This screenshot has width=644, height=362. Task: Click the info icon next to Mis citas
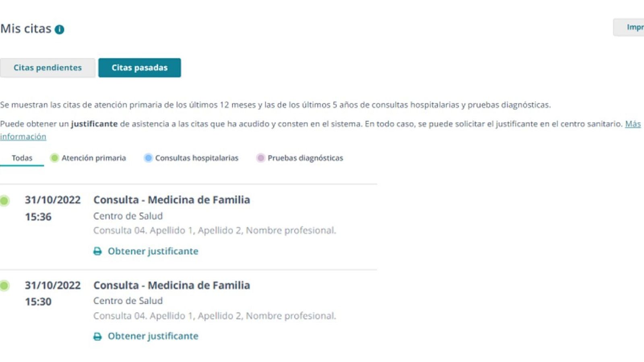pyautogui.click(x=60, y=29)
